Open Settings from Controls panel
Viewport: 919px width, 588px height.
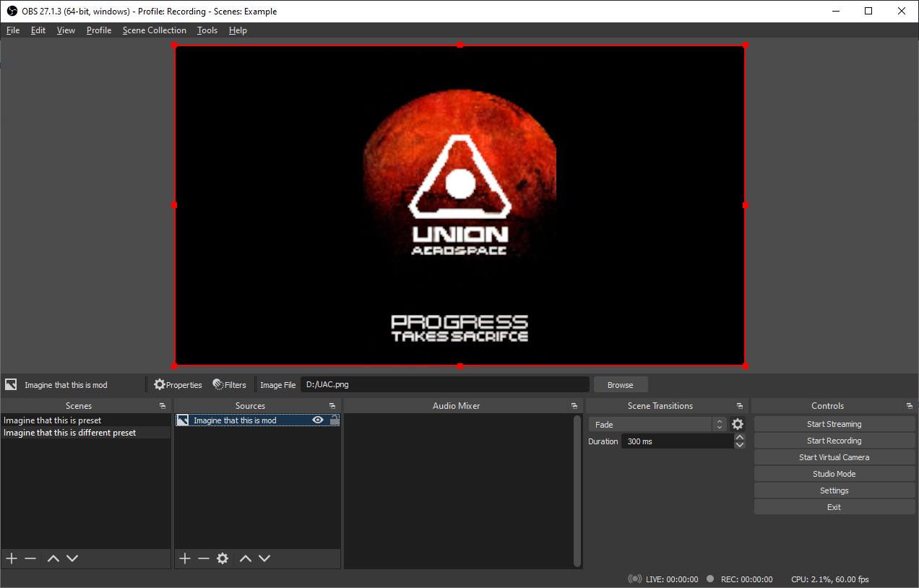coord(834,490)
